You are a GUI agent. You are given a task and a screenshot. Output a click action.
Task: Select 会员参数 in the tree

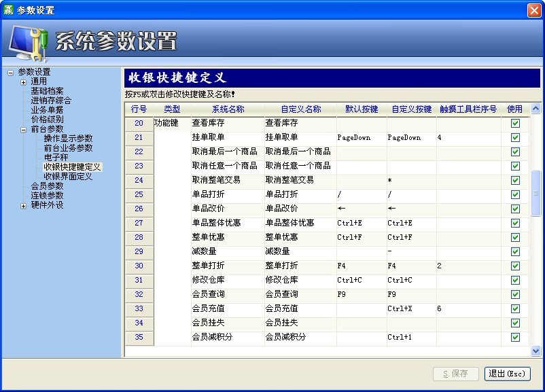tap(47, 186)
